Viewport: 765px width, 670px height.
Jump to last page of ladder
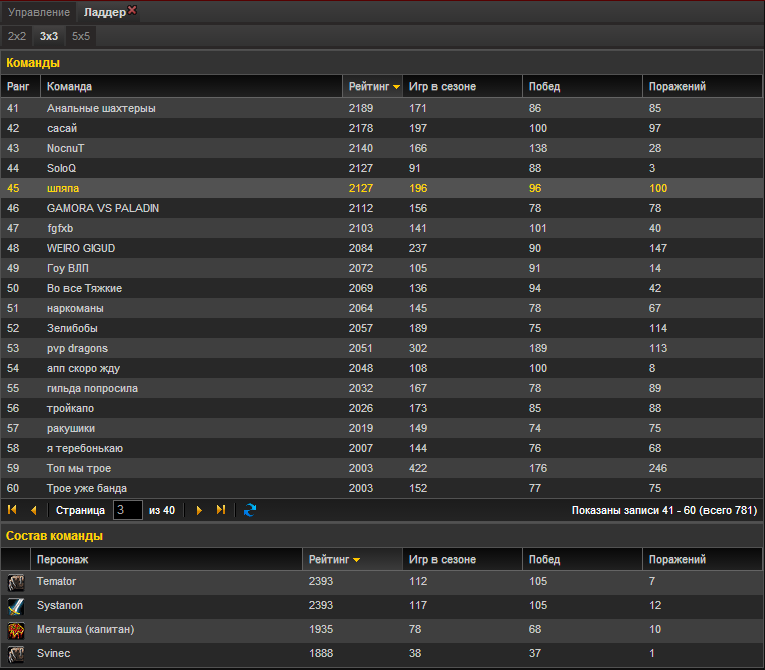[221, 510]
